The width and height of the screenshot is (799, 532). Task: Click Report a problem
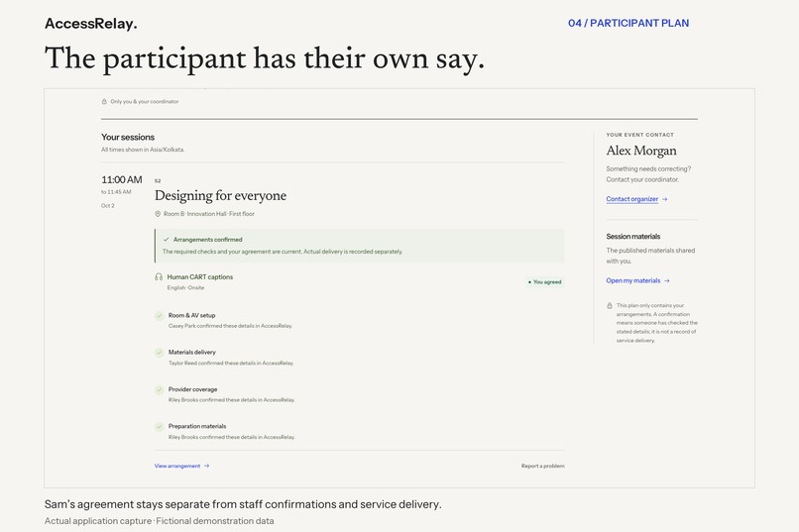coord(542,466)
